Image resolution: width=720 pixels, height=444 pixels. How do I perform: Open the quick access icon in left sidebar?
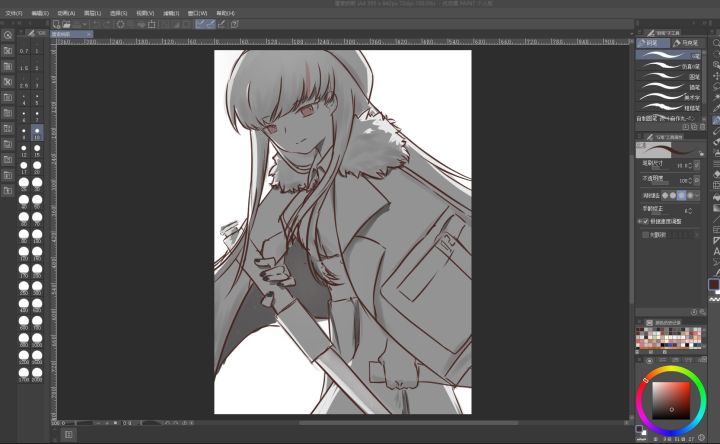tap(7, 35)
